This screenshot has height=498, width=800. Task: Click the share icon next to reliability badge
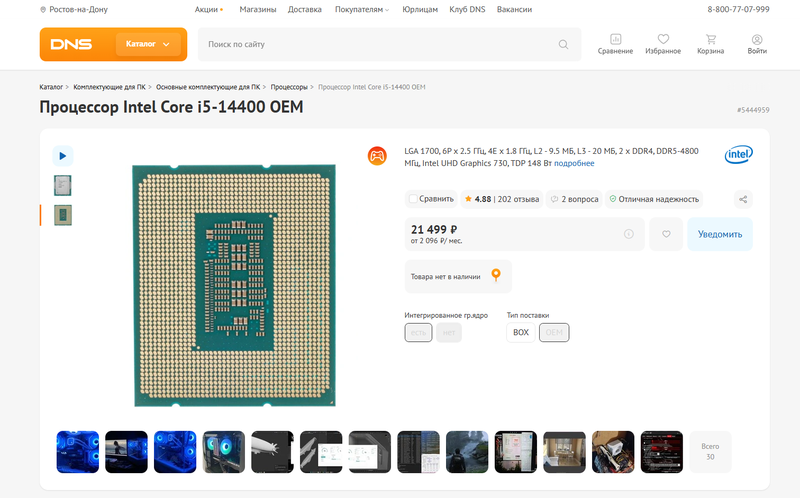pos(743,199)
